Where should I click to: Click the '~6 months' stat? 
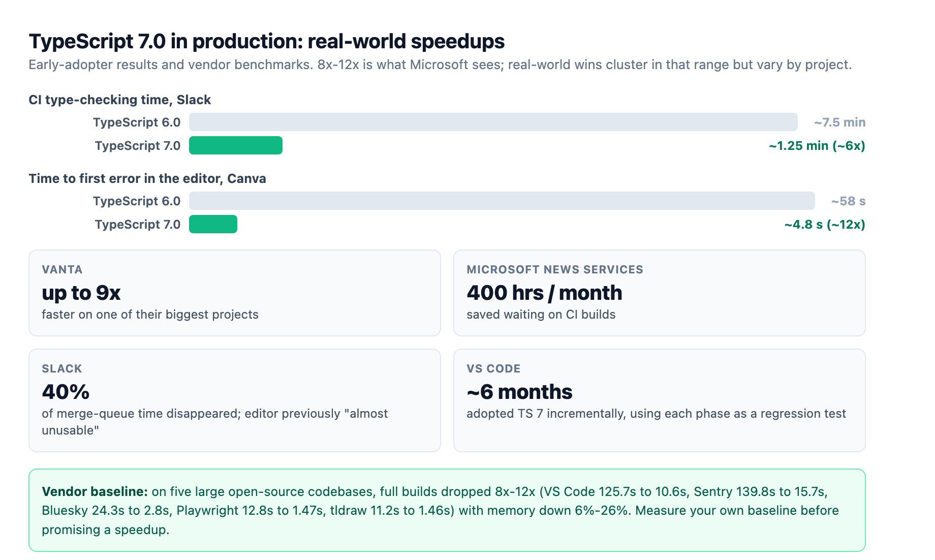point(519,392)
